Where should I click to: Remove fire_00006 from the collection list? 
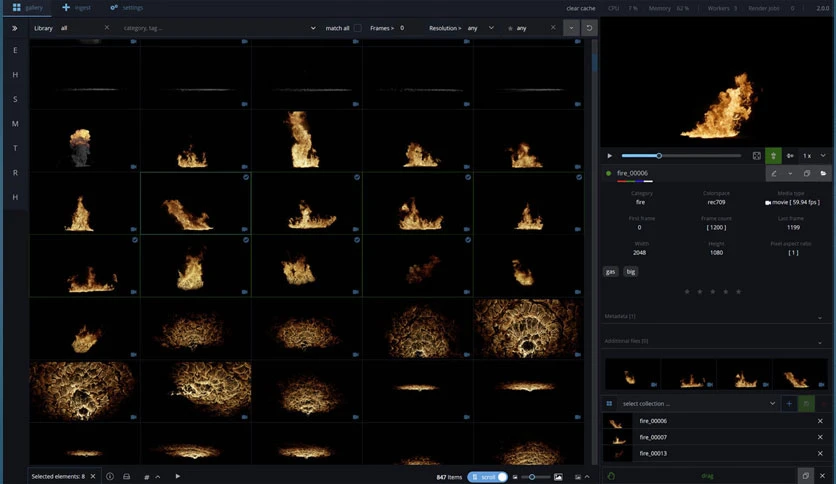[820, 421]
